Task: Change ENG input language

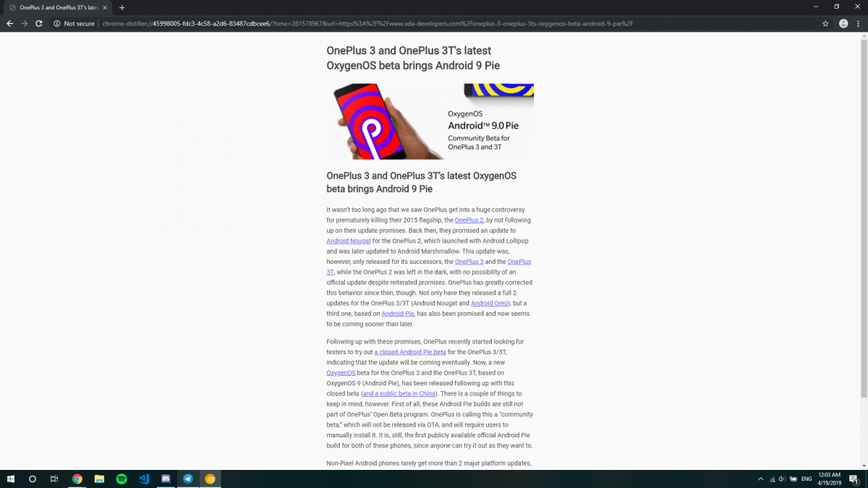Action: (807, 479)
